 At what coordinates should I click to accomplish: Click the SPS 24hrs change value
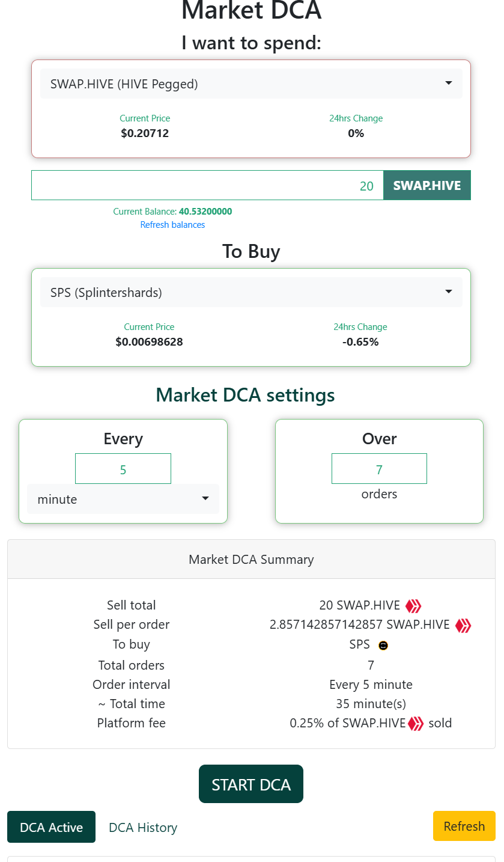coord(360,342)
